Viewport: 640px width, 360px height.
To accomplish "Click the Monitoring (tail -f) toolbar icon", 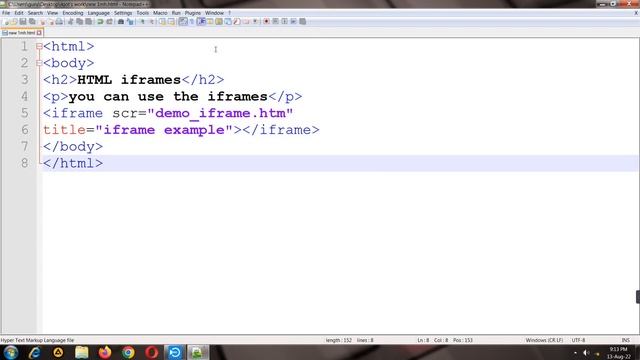I will tap(256, 21).
